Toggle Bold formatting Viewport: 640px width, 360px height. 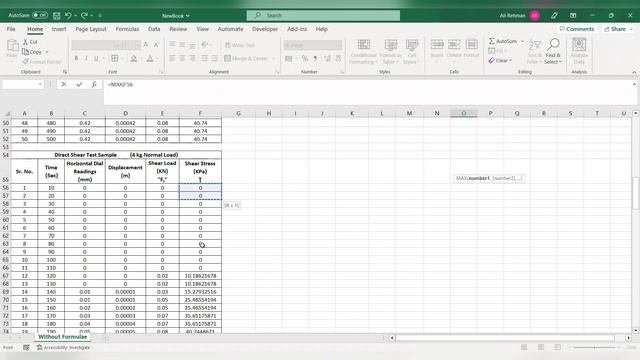pyautogui.click(x=76, y=58)
